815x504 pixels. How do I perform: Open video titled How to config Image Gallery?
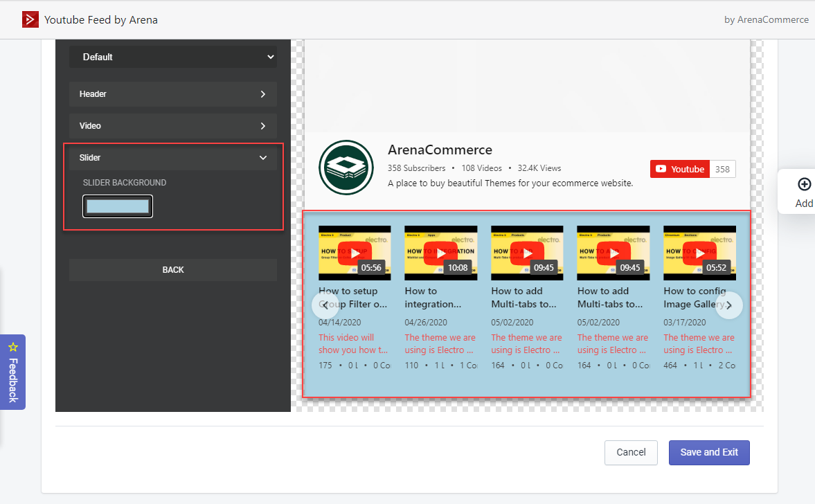click(x=699, y=298)
